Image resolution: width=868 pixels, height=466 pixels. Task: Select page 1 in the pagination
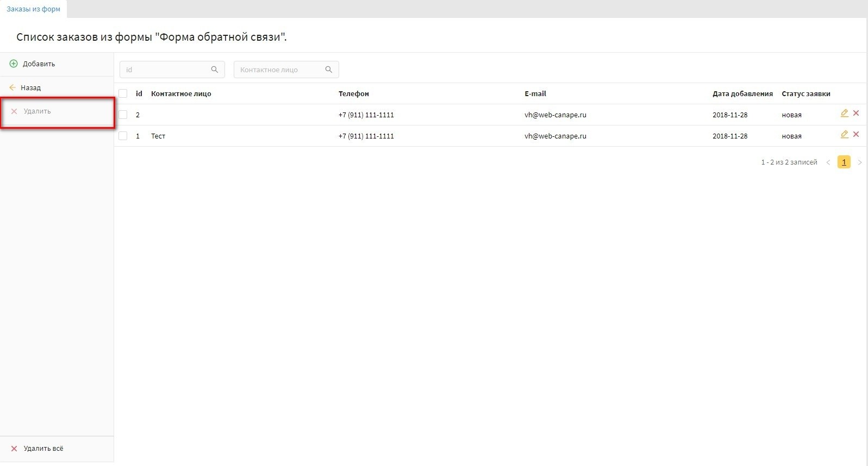click(x=844, y=162)
